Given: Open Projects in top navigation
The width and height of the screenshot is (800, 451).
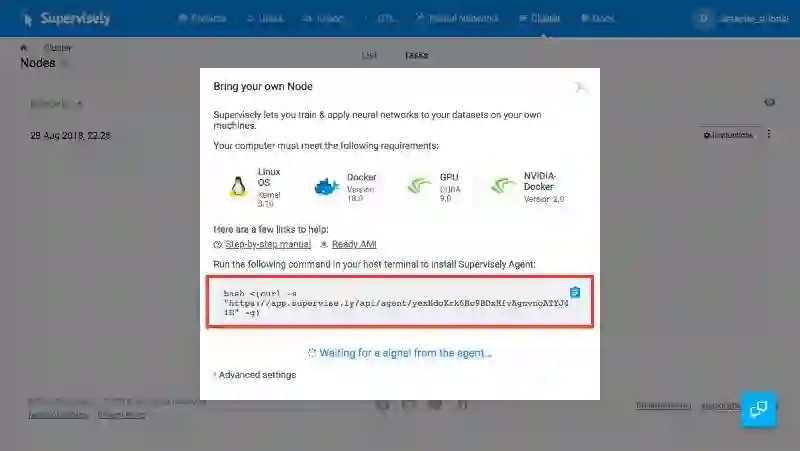Looking at the screenshot, I should click(202, 18).
